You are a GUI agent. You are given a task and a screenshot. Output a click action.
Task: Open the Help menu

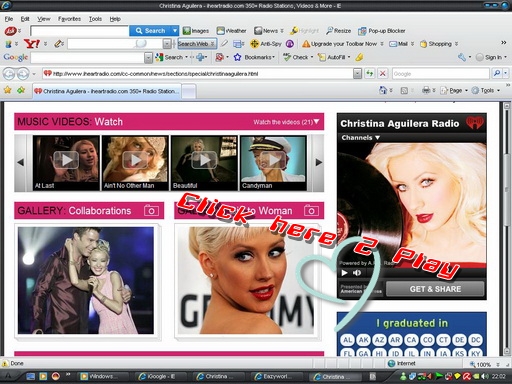[x=115, y=19]
